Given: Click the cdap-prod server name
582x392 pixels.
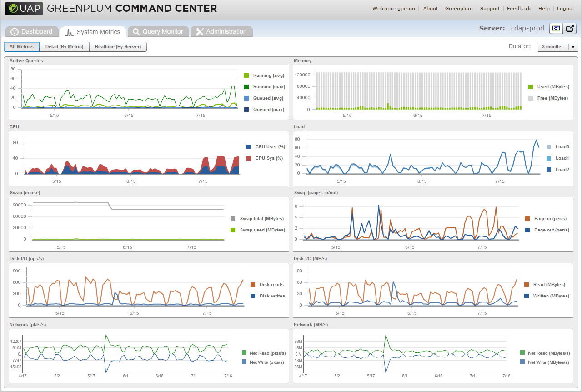Looking at the screenshot, I should click(x=527, y=28).
